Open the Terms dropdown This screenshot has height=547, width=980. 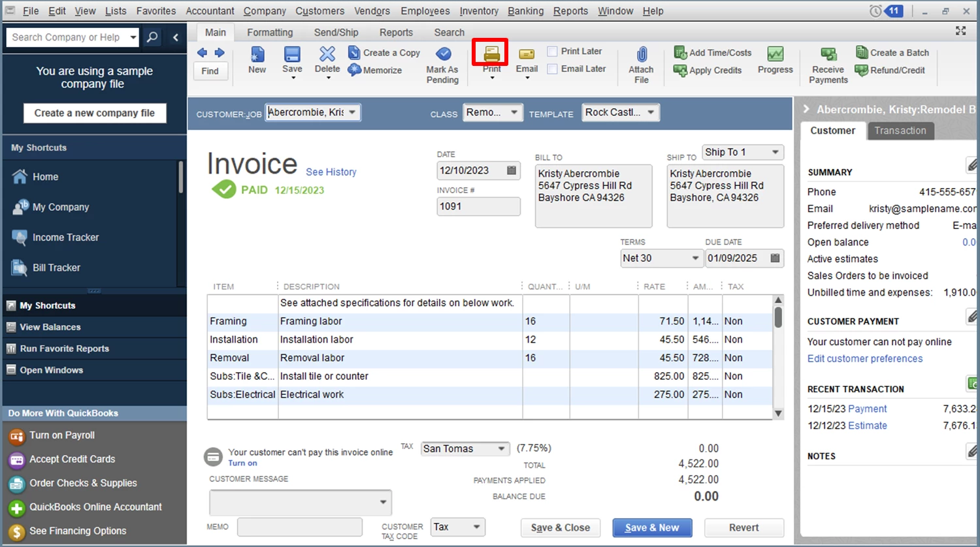point(695,258)
